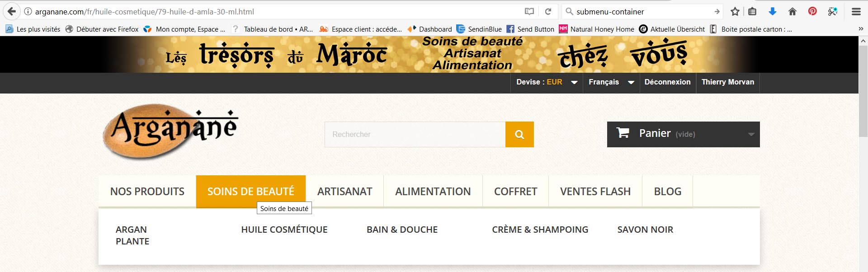Open Aktuelle Übersicht bookmark

coord(672,29)
